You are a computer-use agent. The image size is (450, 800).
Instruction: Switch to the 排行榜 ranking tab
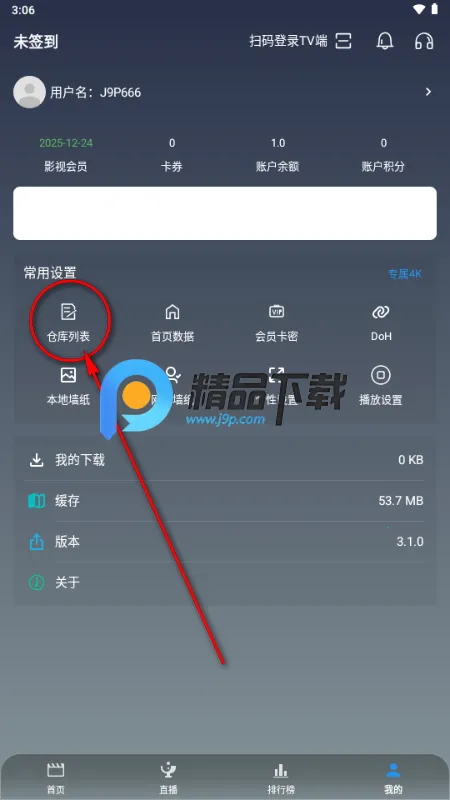click(281, 779)
